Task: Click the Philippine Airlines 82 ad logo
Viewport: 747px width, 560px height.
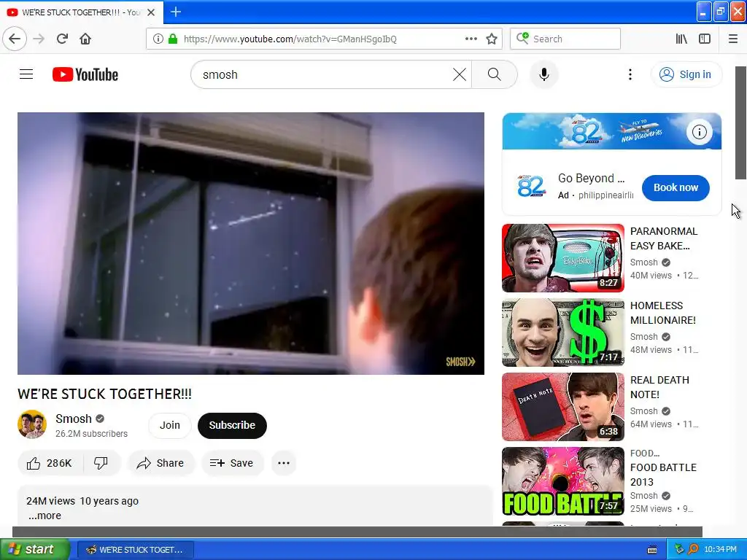Action: click(x=531, y=187)
